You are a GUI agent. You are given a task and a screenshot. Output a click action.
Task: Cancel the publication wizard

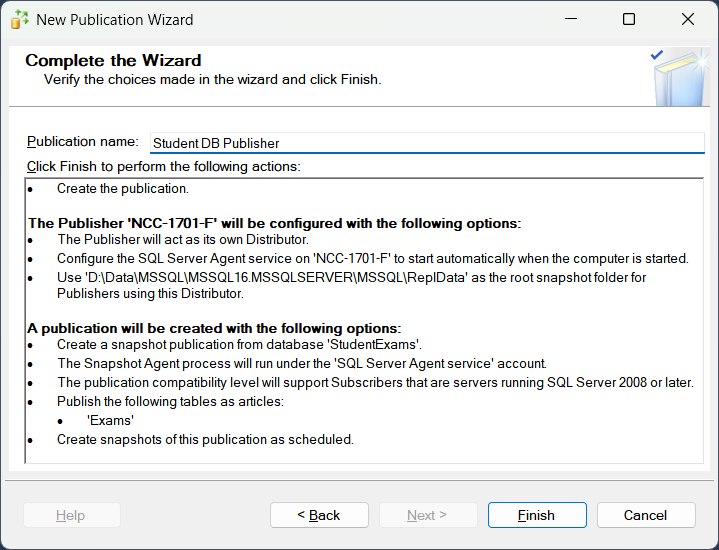(645, 515)
